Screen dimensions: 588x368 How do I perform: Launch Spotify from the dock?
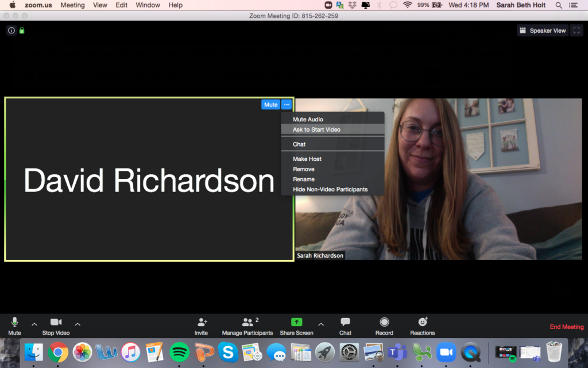(180, 353)
